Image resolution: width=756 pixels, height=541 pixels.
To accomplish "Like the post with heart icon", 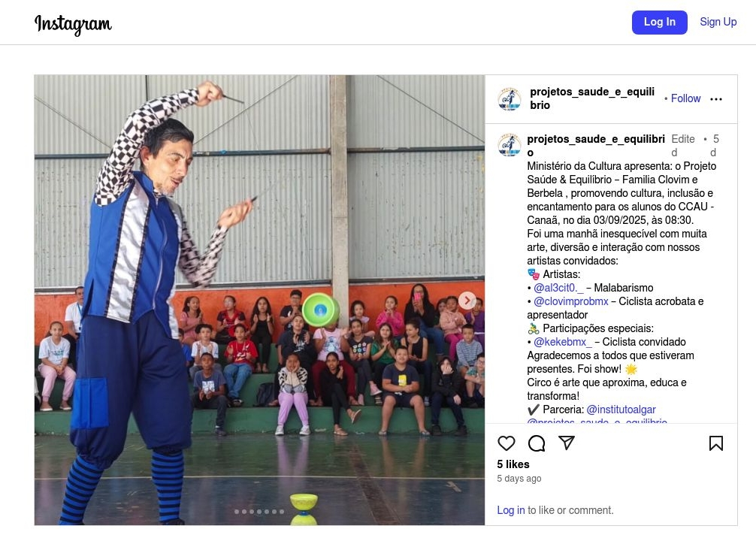I will click(507, 443).
